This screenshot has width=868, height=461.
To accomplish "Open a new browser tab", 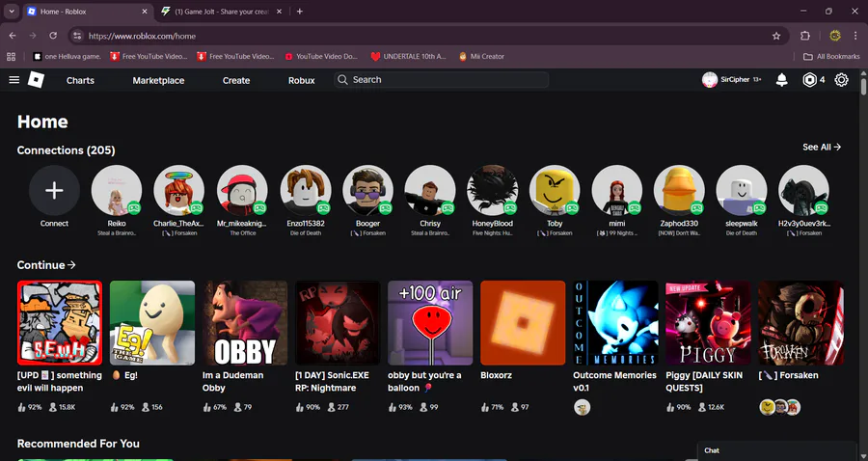I will point(300,11).
